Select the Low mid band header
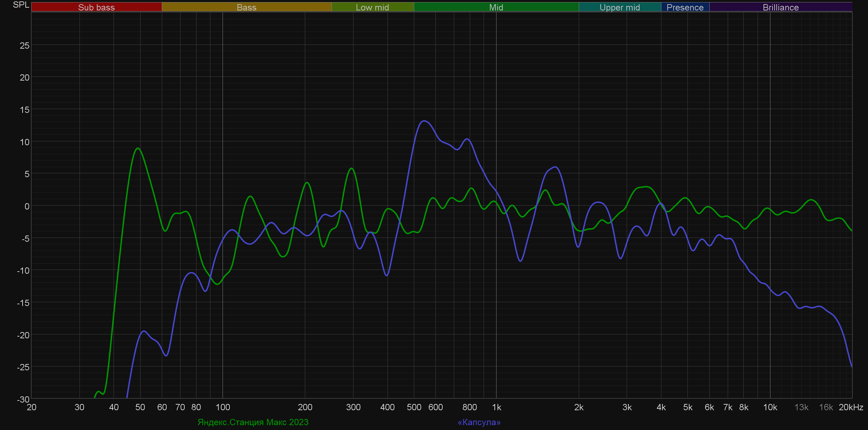This screenshot has height=430, width=868. [372, 7]
